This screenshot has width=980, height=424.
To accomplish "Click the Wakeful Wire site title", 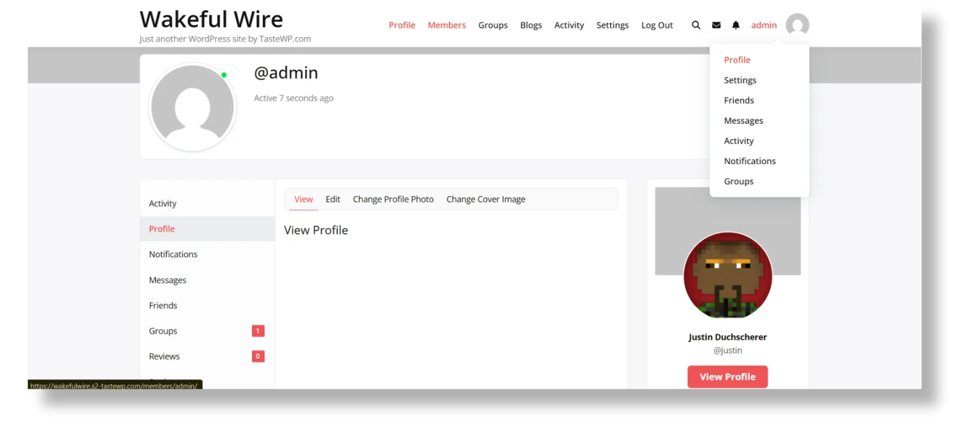I will pos(211,19).
